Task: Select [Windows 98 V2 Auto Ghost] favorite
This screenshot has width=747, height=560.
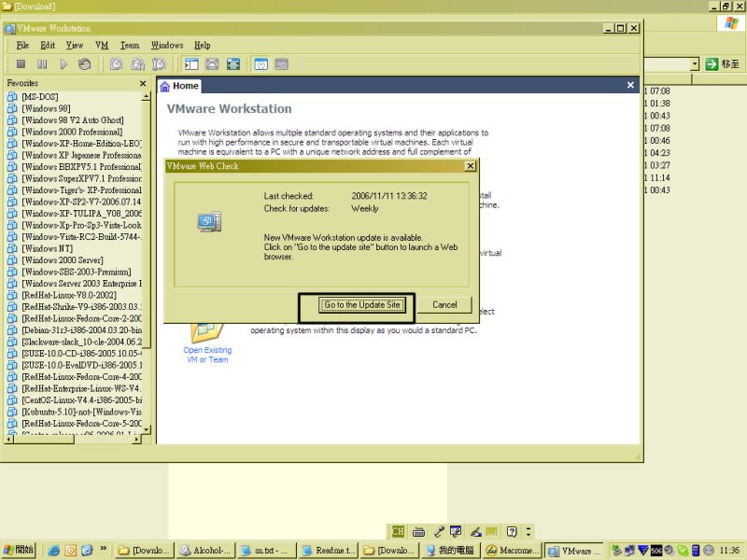Action: tap(73, 120)
